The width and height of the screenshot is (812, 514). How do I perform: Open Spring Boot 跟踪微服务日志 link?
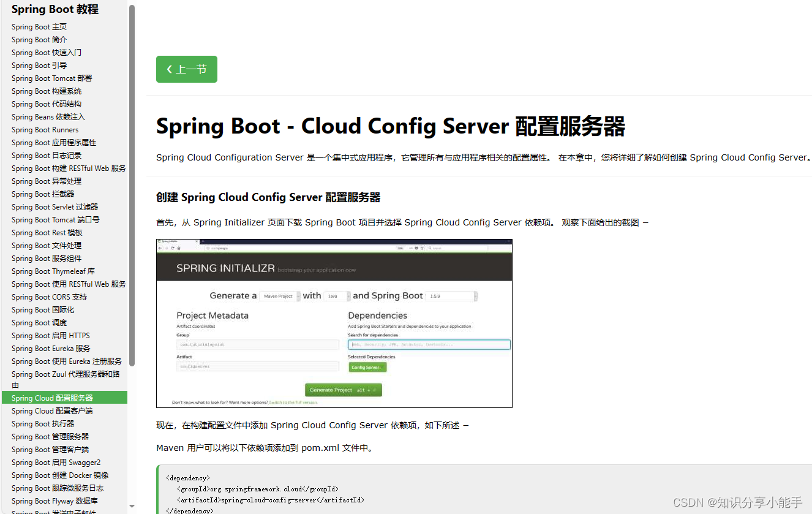click(58, 488)
